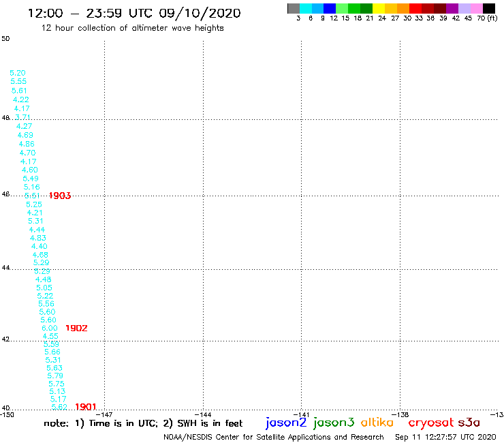Select the jason3 satellite legend label
Image resolution: width=504 pixels, height=443 pixels.
pyautogui.click(x=334, y=423)
